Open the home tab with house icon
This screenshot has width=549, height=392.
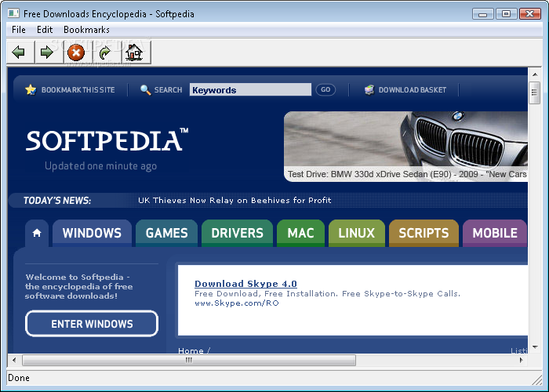(x=37, y=233)
